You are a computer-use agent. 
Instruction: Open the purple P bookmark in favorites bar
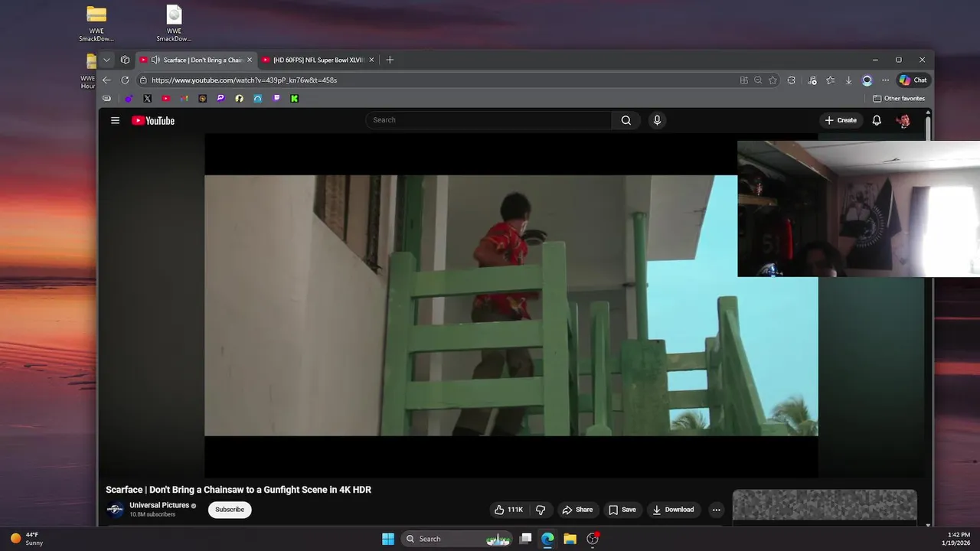point(220,98)
